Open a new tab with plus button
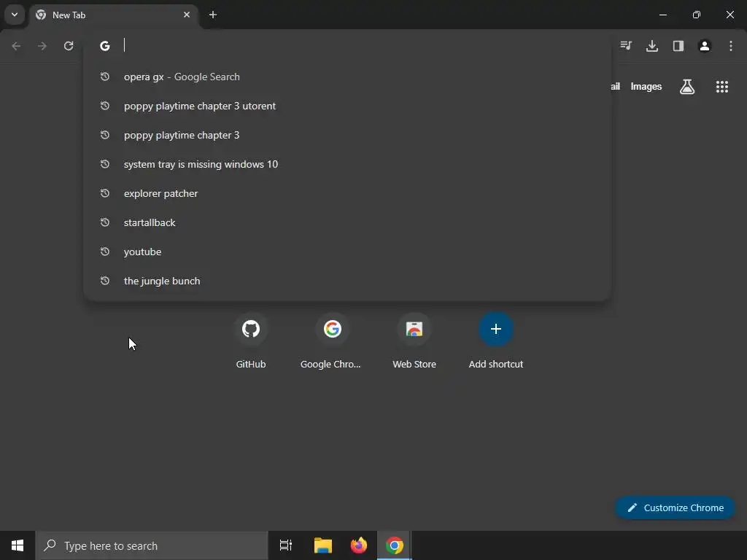The image size is (747, 560). [x=213, y=15]
